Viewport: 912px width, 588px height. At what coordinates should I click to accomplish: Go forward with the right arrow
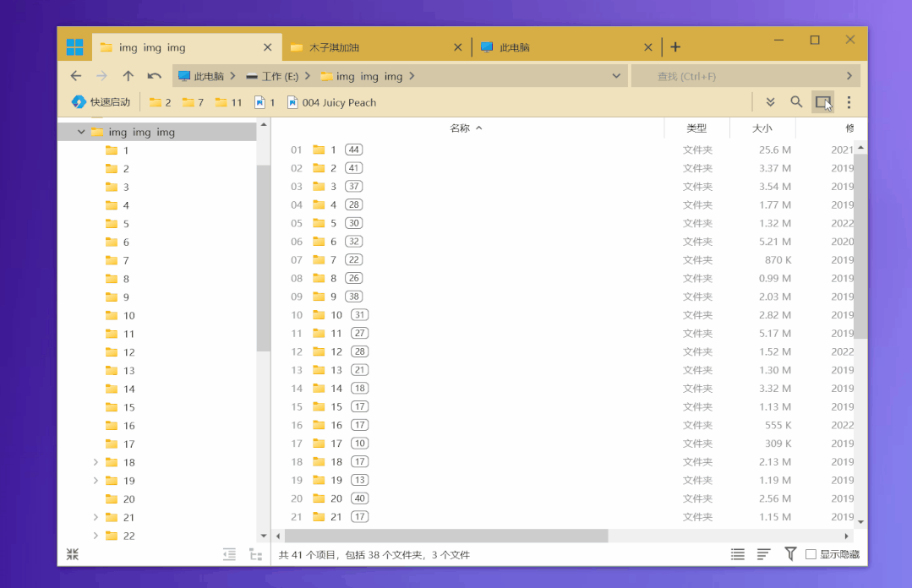[x=101, y=76]
